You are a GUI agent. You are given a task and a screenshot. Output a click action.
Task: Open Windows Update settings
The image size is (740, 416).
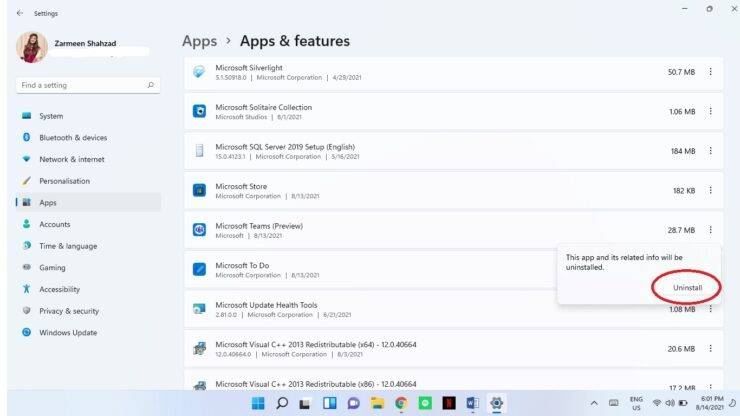[88, 332]
